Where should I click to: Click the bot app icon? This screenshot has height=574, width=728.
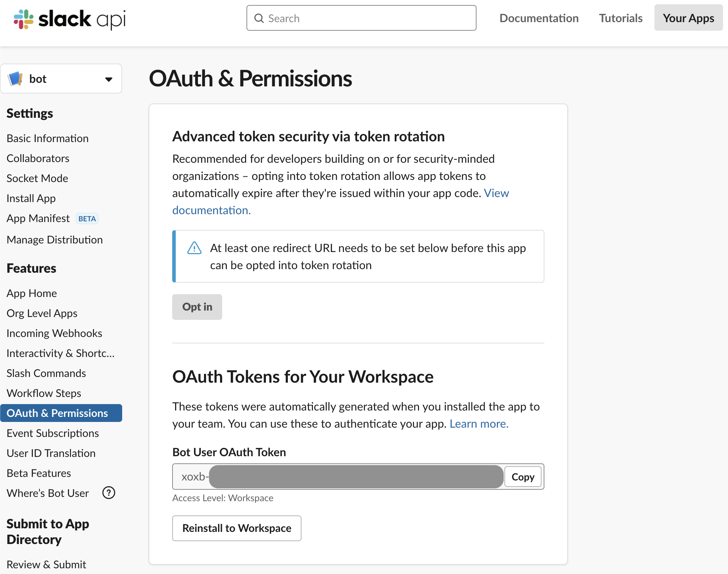[15, 79]
